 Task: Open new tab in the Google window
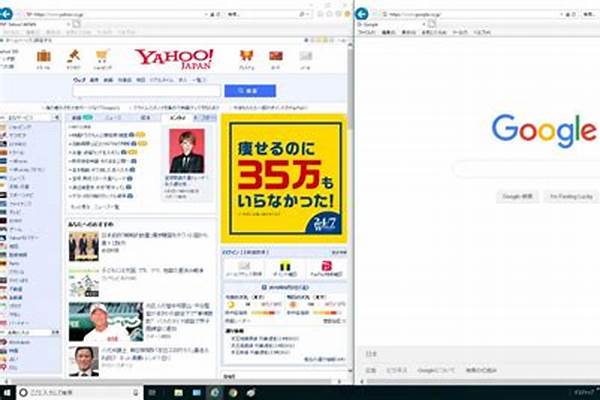pos(432,24)
